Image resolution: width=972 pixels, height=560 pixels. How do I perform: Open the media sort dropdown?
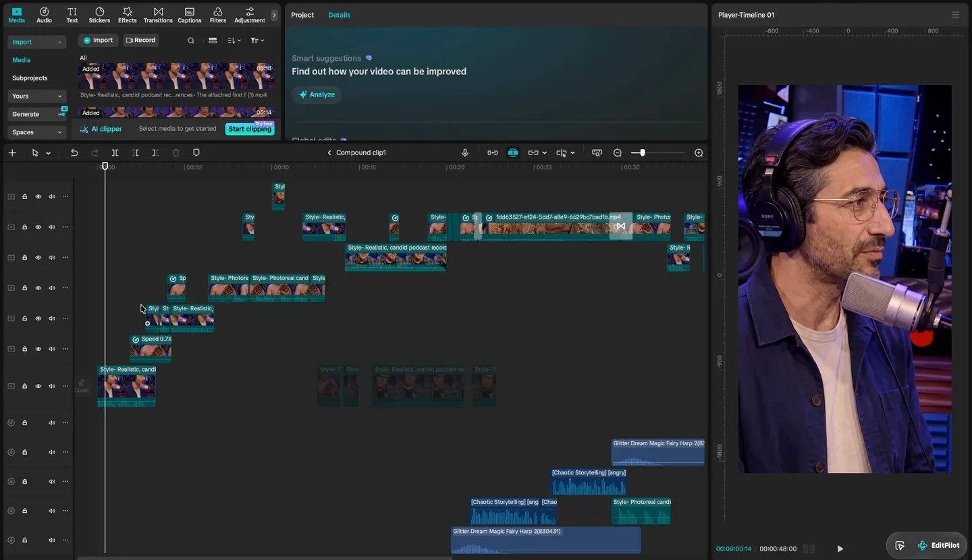(234, 40)
